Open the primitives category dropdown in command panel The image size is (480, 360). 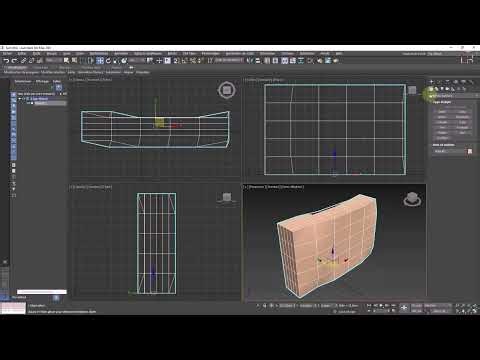pos(455,96)
